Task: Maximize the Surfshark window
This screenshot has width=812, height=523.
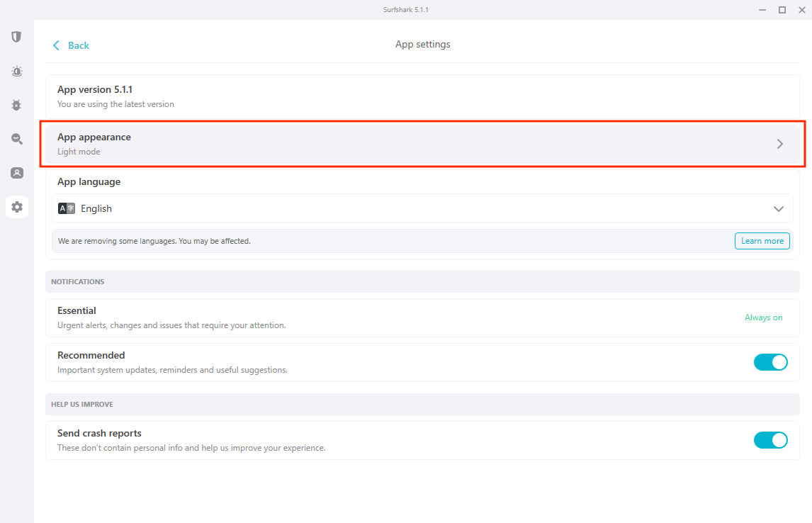Action: pos(782,10)
